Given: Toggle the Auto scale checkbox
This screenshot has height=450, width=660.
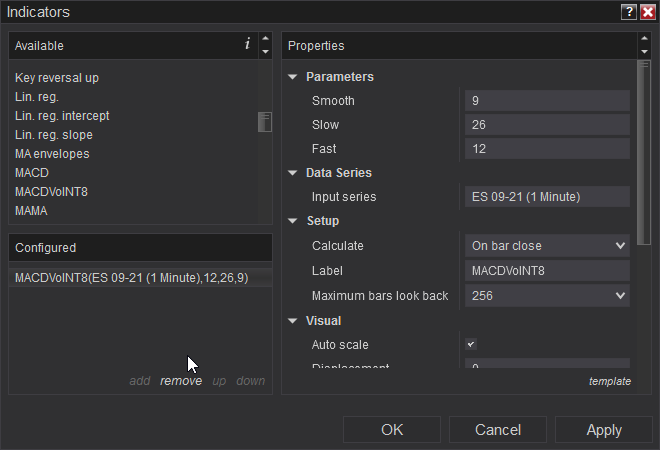Looking at the screenshot, I should [471, 344].
